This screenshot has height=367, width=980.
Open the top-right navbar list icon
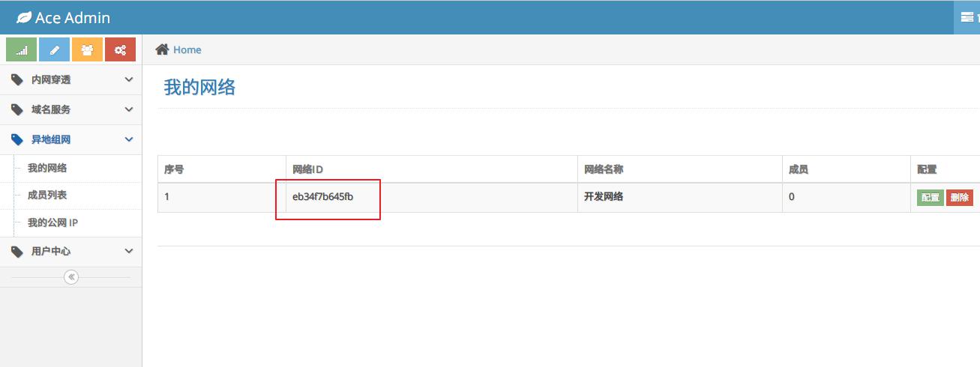point(967,17)
